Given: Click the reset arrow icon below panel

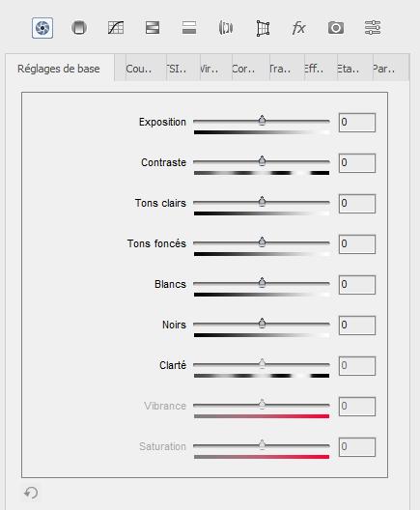Looking at the screenshot, I should coord(31,493).
